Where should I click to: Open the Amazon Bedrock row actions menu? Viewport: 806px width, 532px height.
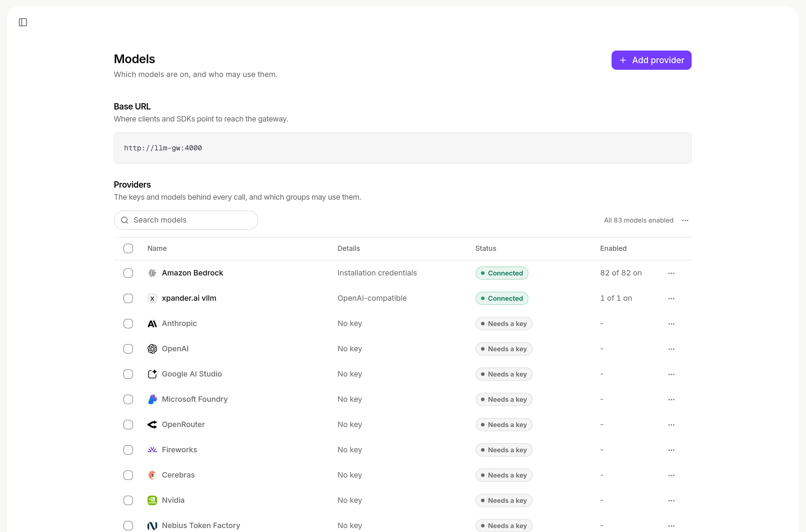tap(671, 273)
